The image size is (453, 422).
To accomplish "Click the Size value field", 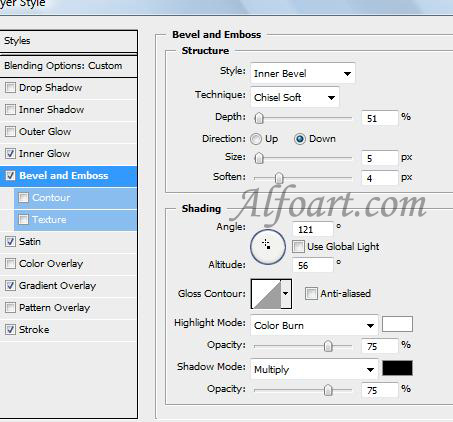I will coord(380,158).
